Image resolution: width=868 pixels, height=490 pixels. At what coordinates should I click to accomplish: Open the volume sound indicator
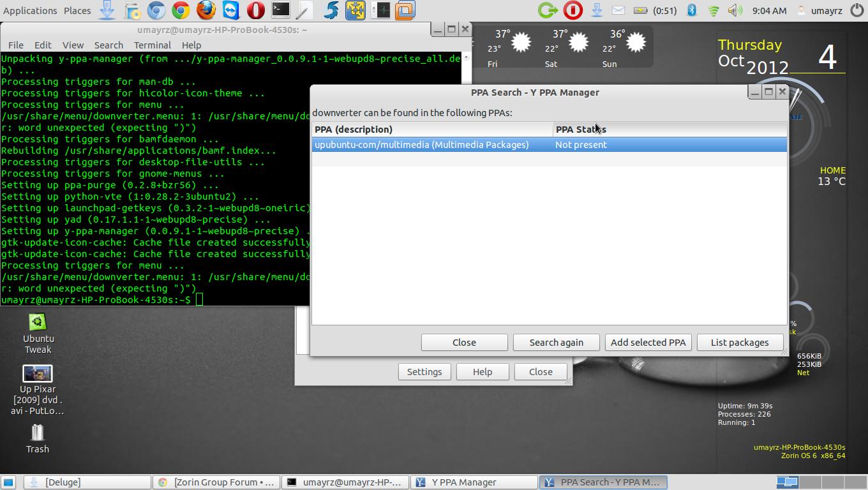(x=735, y=10)
